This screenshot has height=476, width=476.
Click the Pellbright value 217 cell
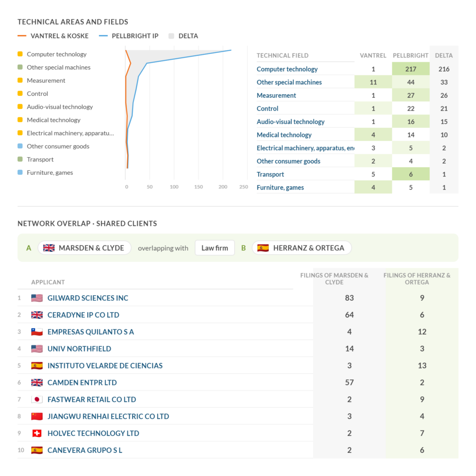click(411, 69)
